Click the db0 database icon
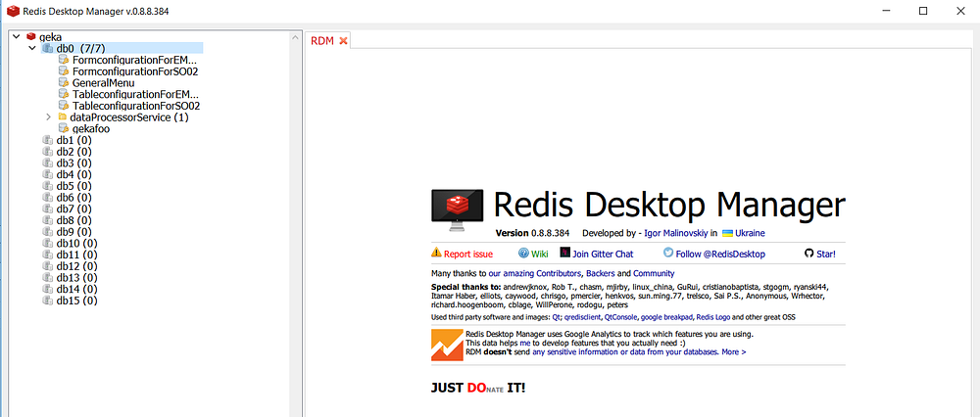The height and width of the screenshot is (417, 980). [x=48, y=49]
